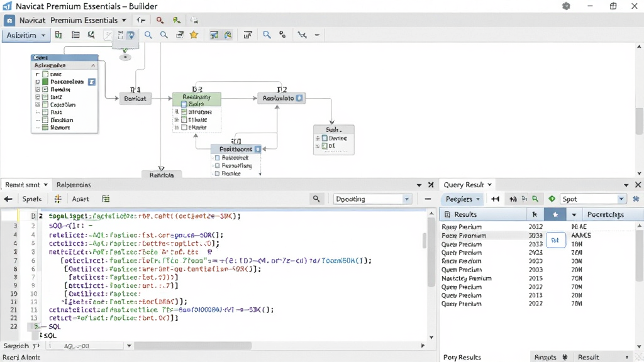Click the Aoset button
Viewport: 644px width, 362px height.
[x=80, y=199]
